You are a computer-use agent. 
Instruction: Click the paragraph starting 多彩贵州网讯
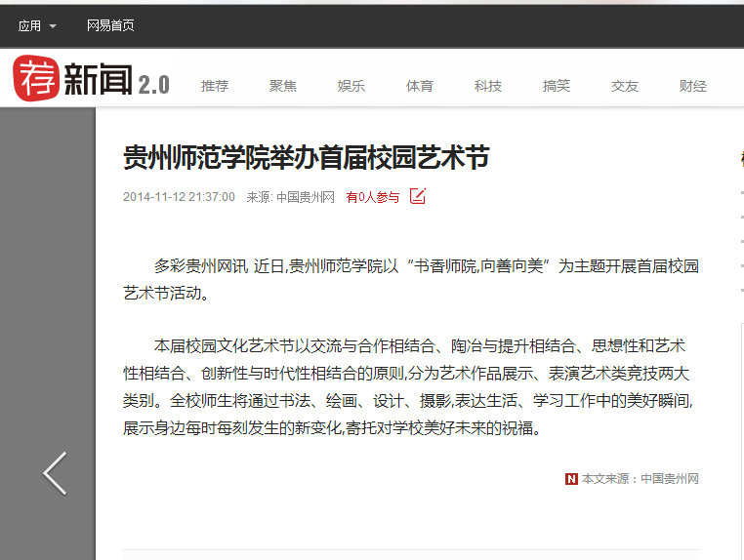click(411, 280)
